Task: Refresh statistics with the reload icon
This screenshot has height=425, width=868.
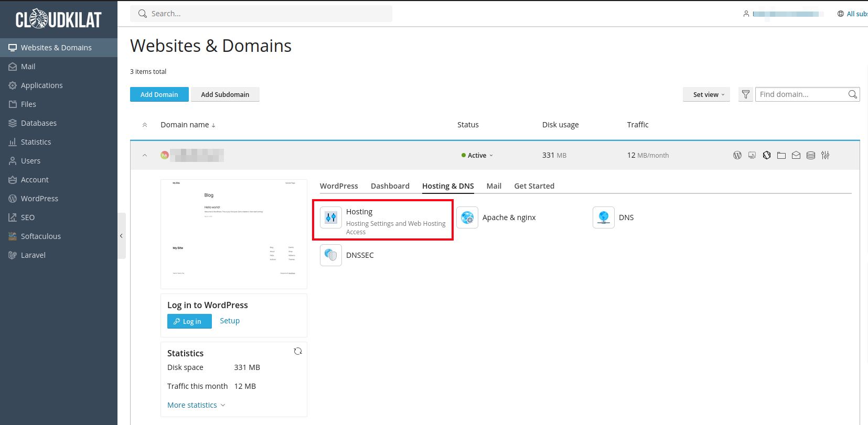Action: pos(298,351)
